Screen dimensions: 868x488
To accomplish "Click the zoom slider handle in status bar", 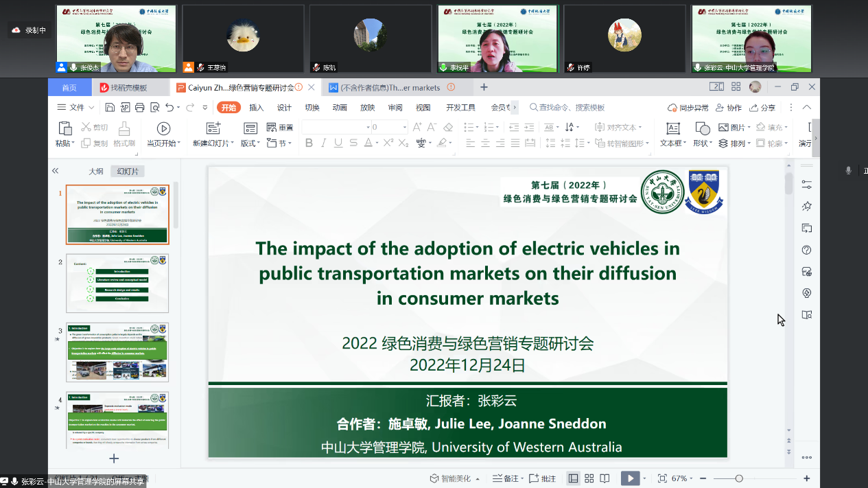I will tap(739, 478).
